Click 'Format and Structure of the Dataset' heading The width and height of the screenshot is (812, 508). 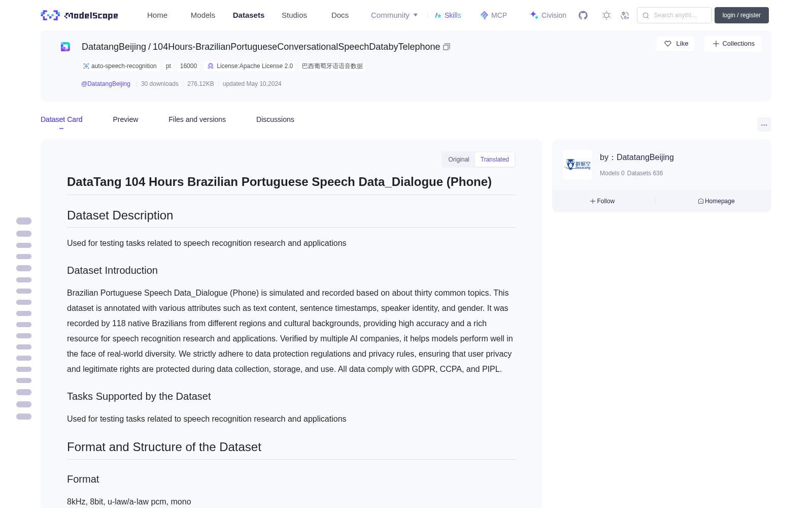pyautogui.click(x=164, y=447)
